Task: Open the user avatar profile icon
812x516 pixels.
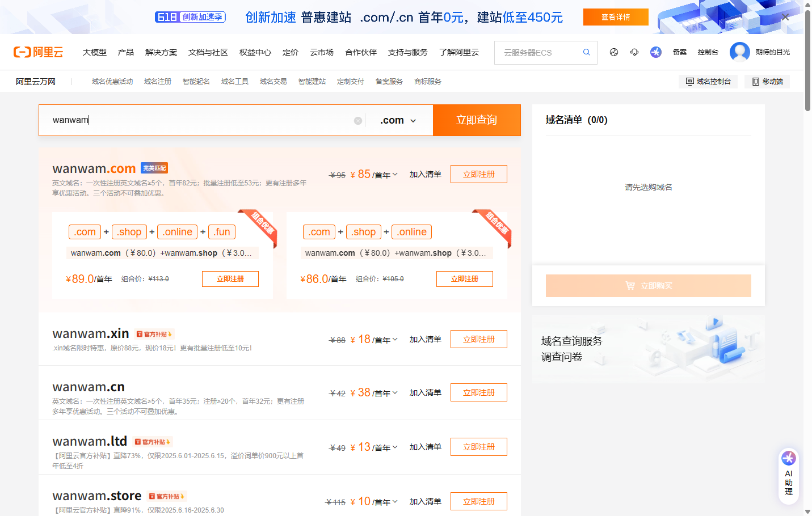Action: click(740, 52)
